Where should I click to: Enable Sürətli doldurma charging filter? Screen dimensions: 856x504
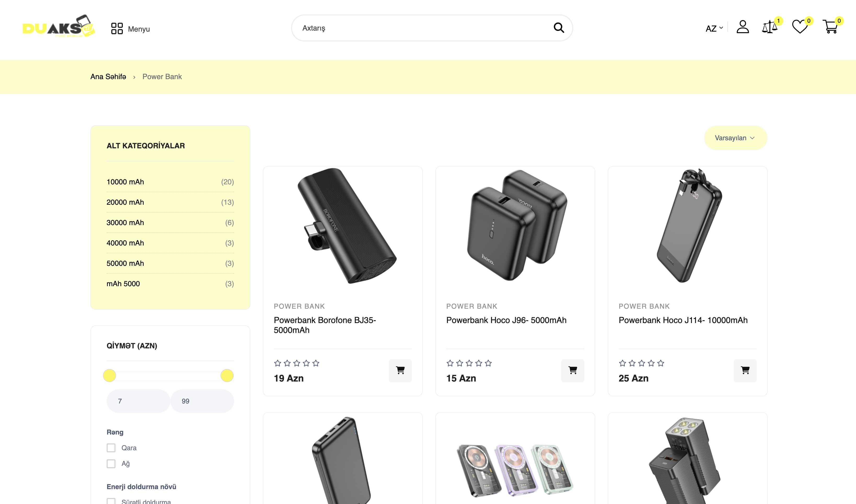pyautogui.click(x=111, y=501)
